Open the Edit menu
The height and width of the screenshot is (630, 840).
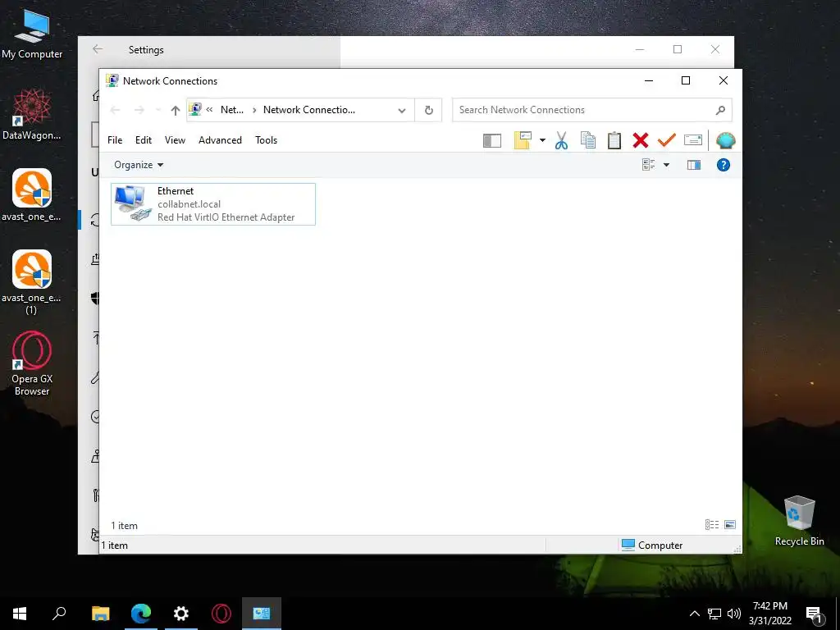point(143,140)
